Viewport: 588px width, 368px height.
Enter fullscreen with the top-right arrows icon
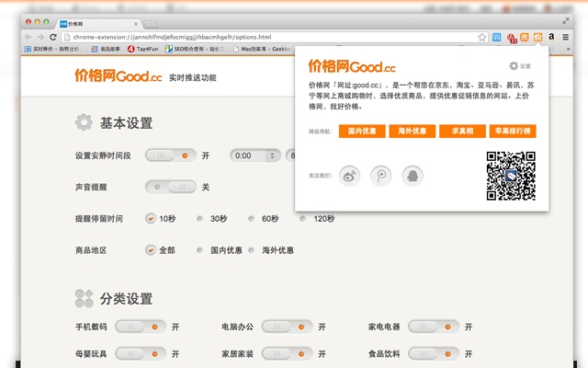[566, 21]
